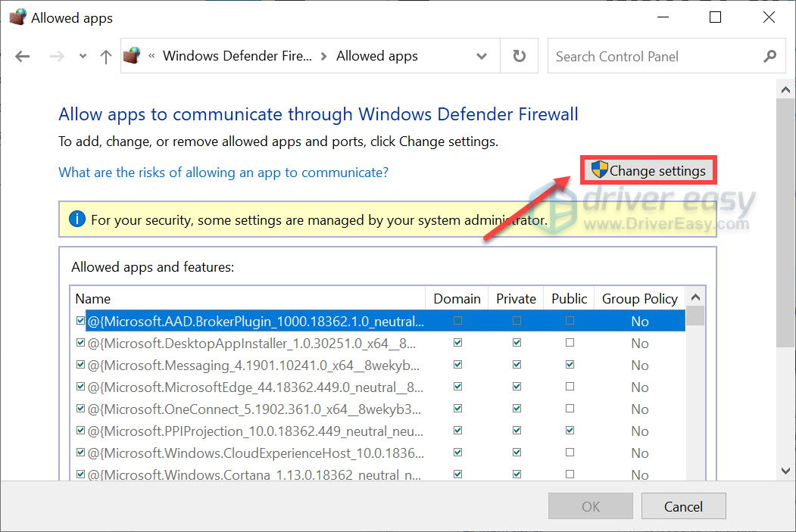The height and width of the screenshot is (532, 796).
Task: Toggle Private checkbox for MicrosoftEdge
Action: click(517, 387)
